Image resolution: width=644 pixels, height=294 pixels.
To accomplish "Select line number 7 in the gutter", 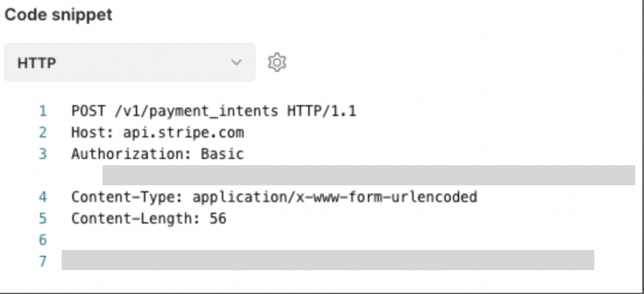I will pyautogui.click(x=43, y=261).
